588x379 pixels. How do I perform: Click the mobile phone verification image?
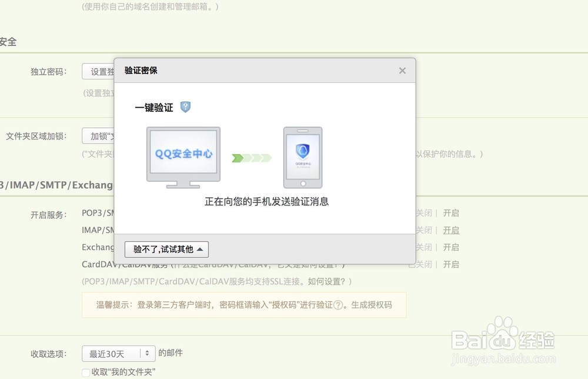pyautogui.click(x=303, y=158)
